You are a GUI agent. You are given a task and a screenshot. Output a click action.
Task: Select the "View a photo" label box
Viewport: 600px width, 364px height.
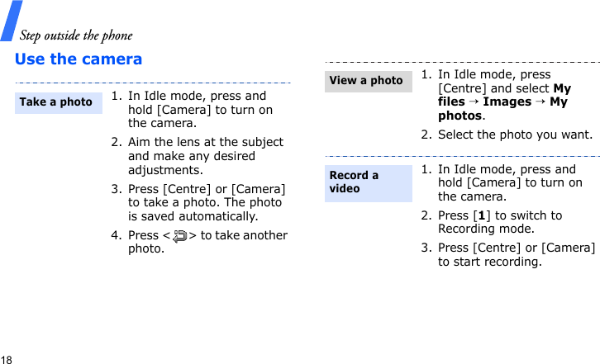tap(367, 81)
